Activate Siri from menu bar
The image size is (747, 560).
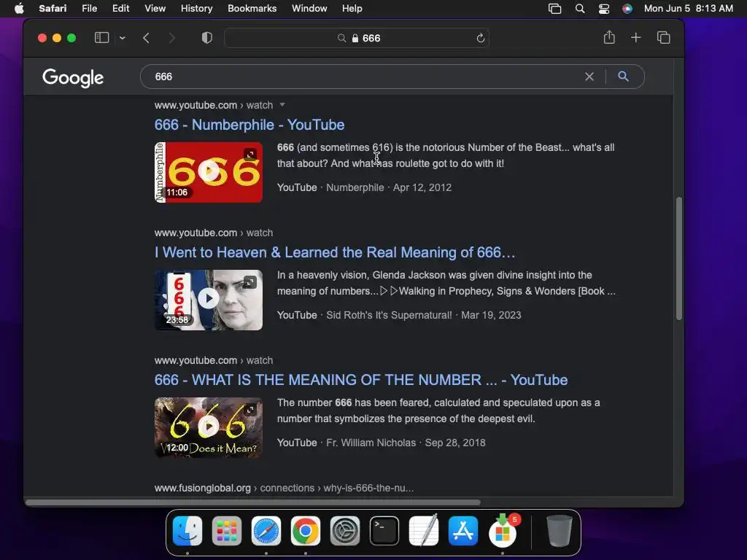pos(627,9)
